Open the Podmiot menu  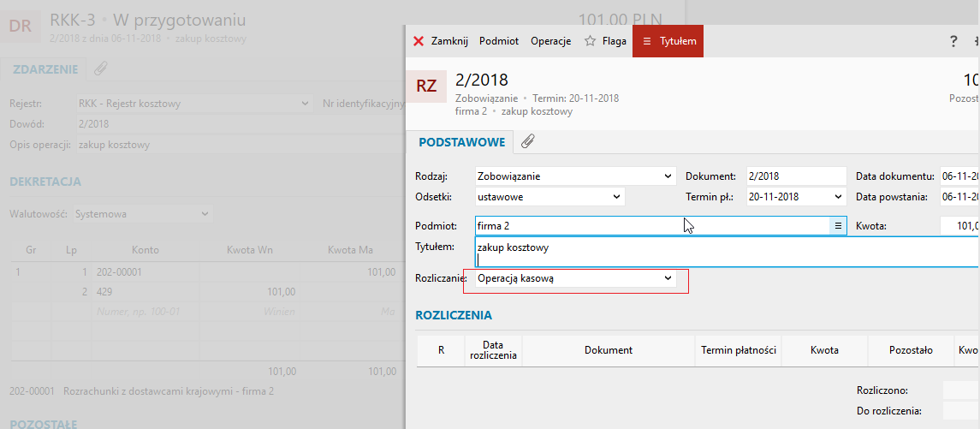(x=498, y=41)
